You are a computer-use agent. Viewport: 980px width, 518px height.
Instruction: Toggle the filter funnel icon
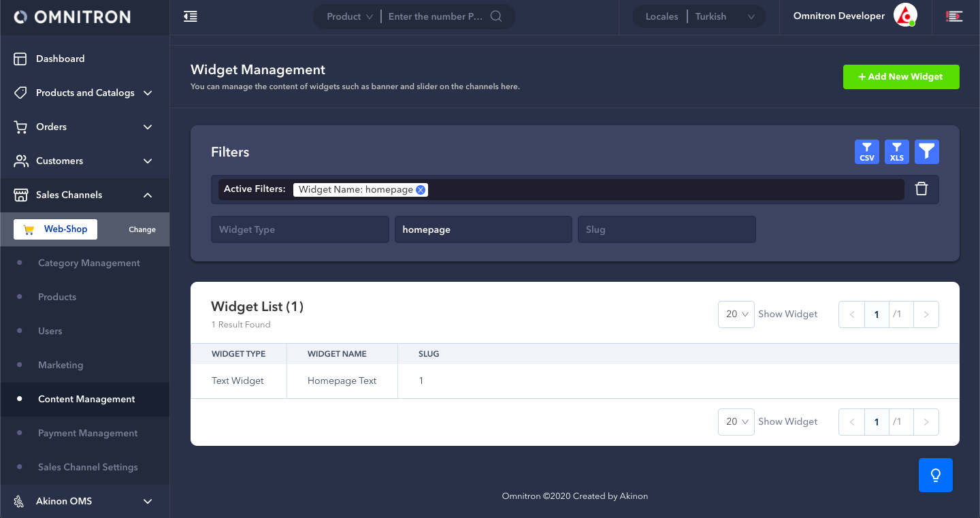(926, 152)
